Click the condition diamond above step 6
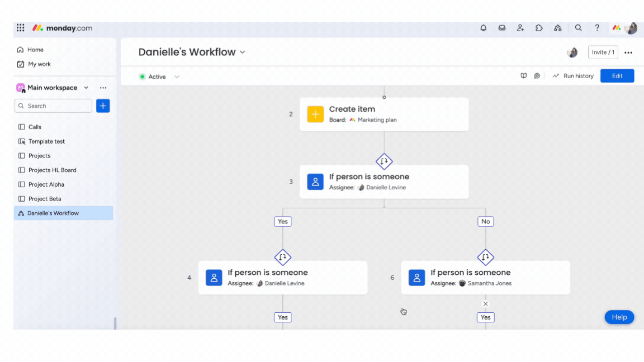Screen dimensions: 644x362 (485, 258)
